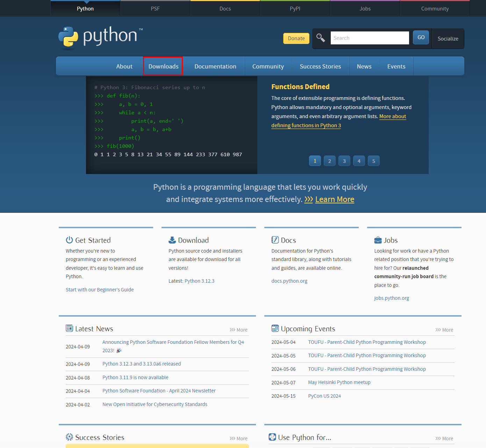The height and width of the screenshot is (448, 486).
Task: Open the Python tab in top bar
Action: (x=85, y=8)
